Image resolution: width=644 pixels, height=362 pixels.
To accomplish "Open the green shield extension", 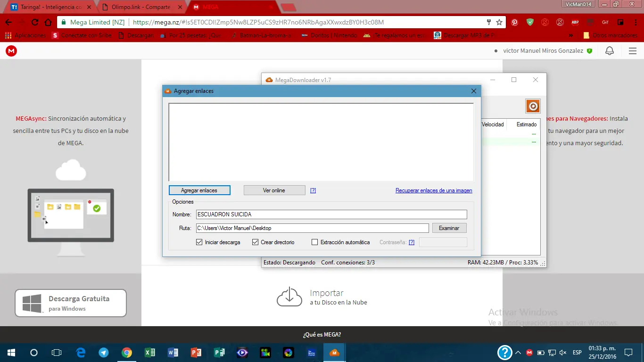I will (530, 22).
